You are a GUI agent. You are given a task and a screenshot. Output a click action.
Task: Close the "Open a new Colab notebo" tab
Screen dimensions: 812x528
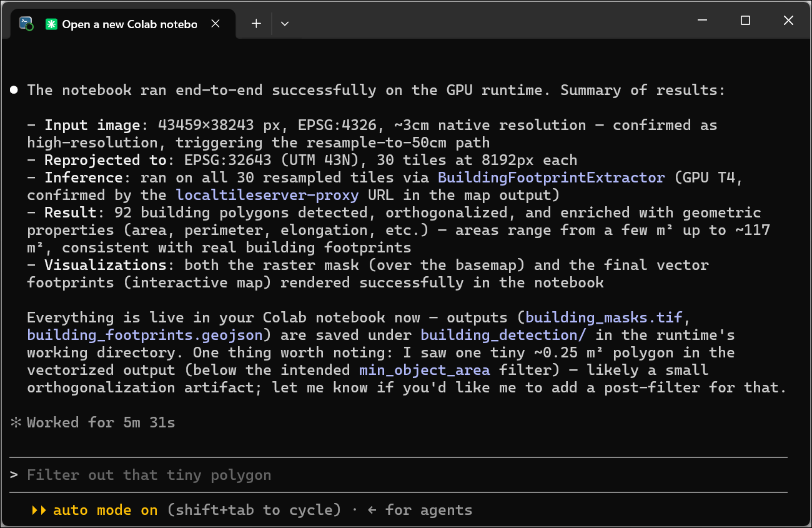(x=215, y=24)
